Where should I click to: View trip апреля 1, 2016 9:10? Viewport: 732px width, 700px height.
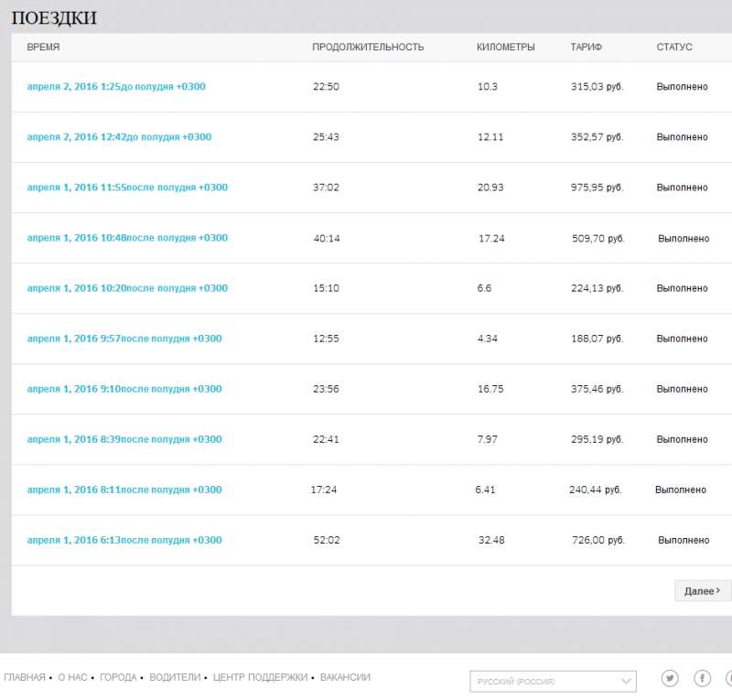[x=124, y=389]
